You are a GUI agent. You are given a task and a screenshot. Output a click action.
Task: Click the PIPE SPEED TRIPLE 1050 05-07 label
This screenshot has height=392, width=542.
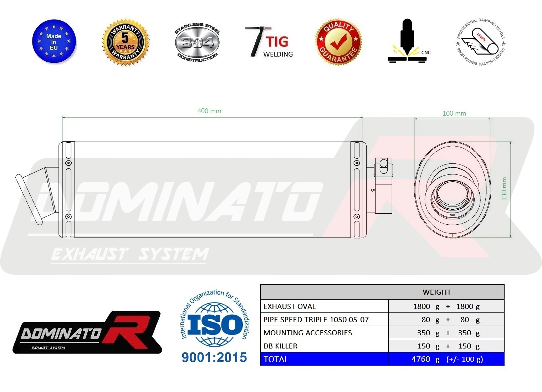(x=316, y=320)
